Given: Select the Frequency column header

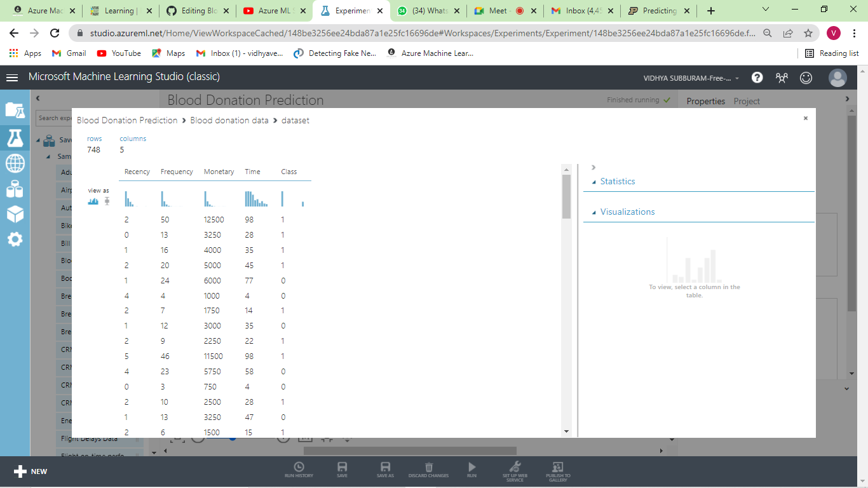Looking at the screenshot, I should click(x=177, y=172).
